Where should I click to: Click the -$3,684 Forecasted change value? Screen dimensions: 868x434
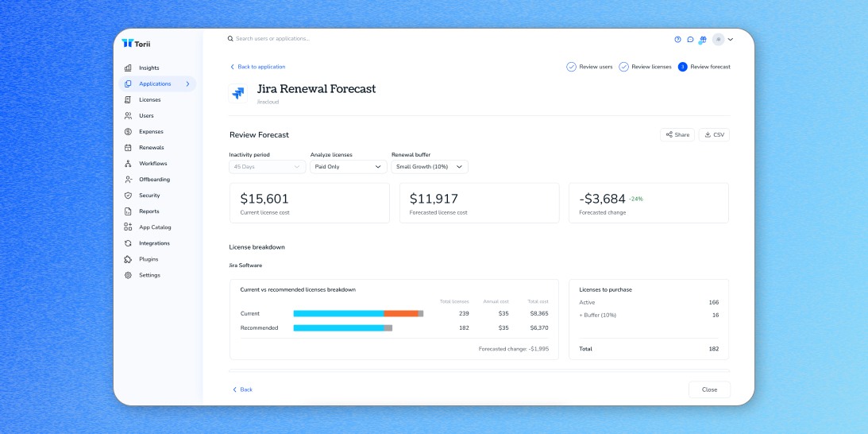pos(602,199)
